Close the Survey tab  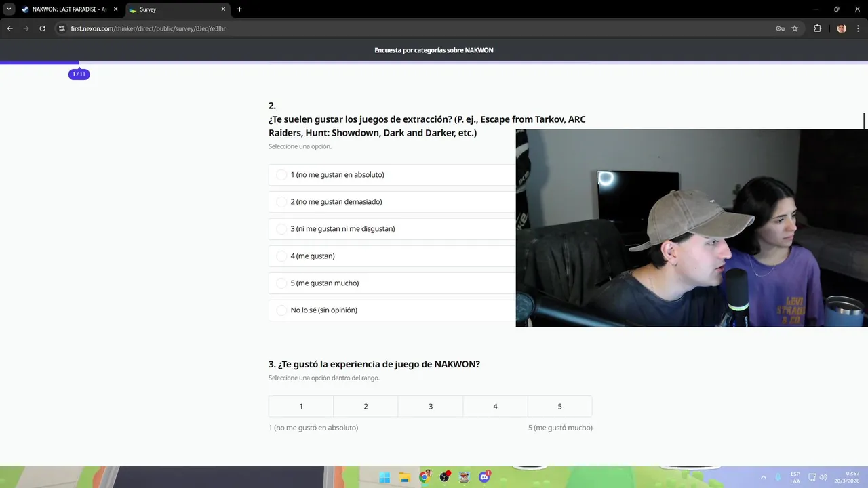pyautogui.click(x=223, y=9)
